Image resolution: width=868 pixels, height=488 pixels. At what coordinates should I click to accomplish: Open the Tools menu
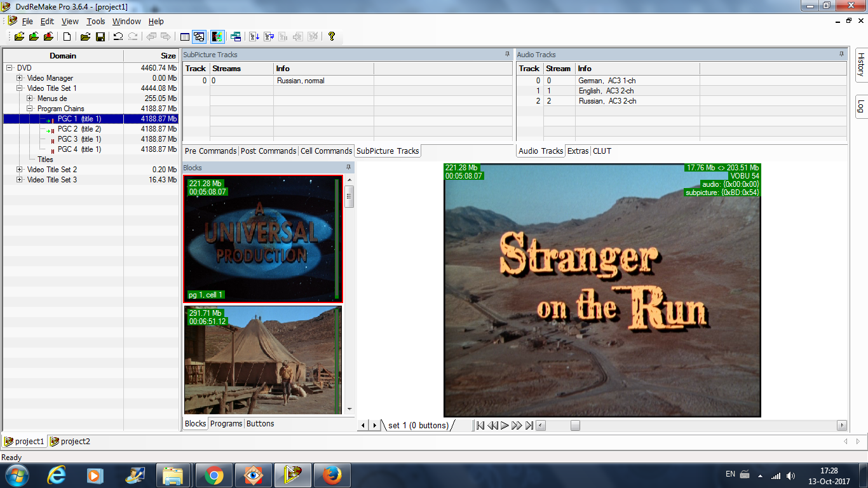tap(96, 21)
